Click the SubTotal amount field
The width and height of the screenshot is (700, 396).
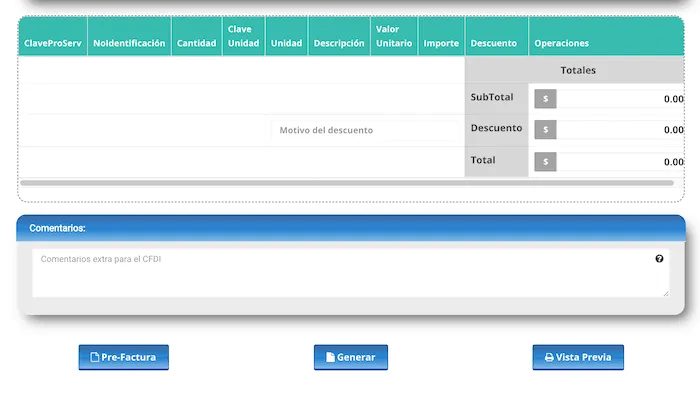[x=620, y=99]
